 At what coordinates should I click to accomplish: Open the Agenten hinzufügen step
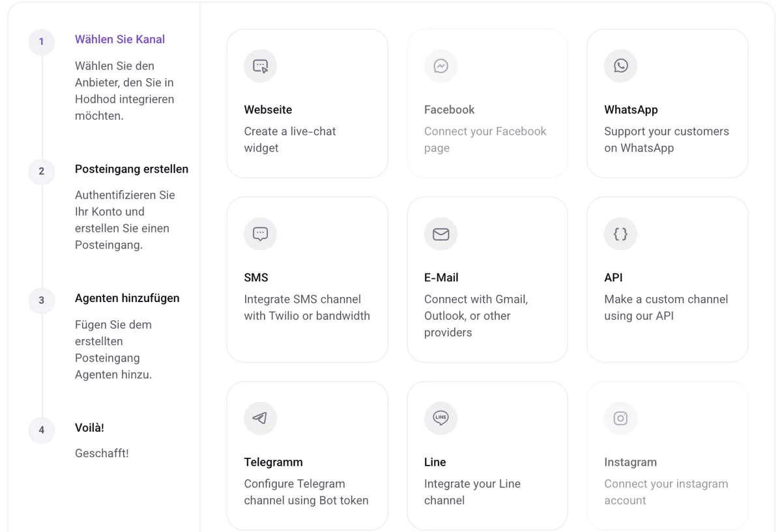point(127,298)
